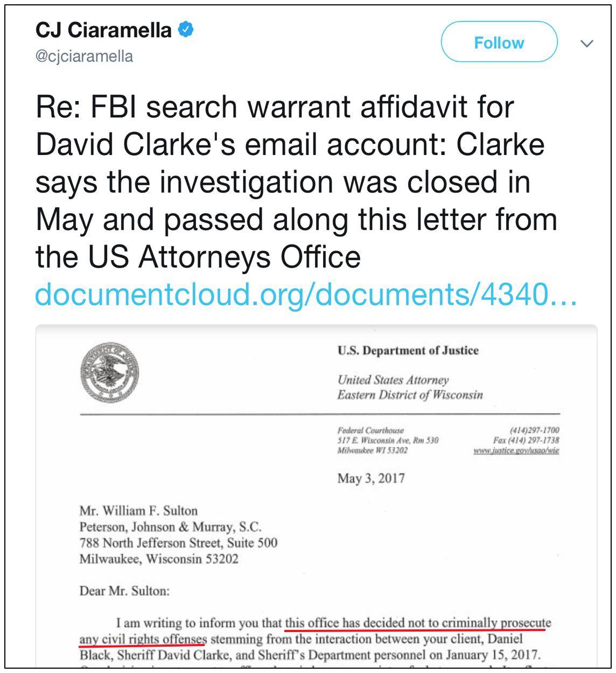Open the documentcloud.org document link
616x673 pixels.
coord(306,294)
